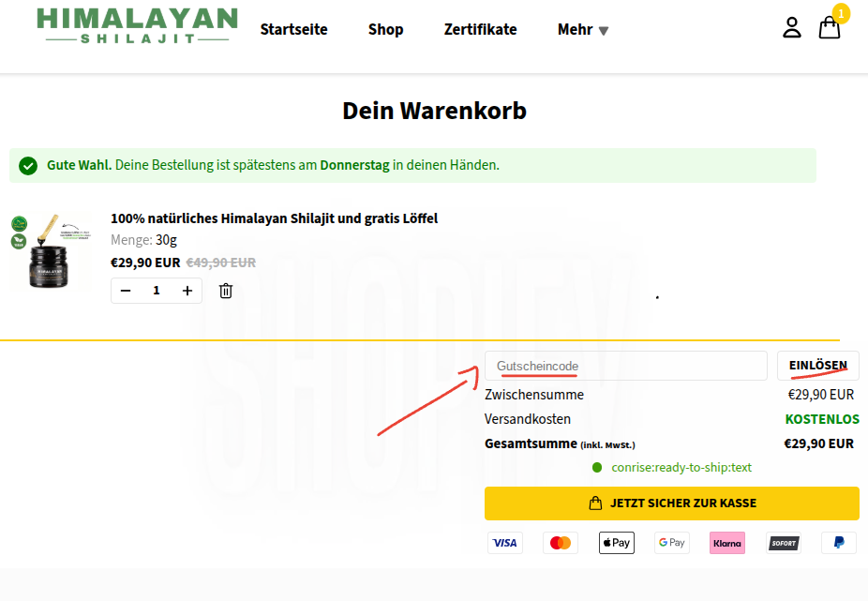Open the Zertifikate page
The height and width of the screenshot is (601, 868).
[480, 30]
